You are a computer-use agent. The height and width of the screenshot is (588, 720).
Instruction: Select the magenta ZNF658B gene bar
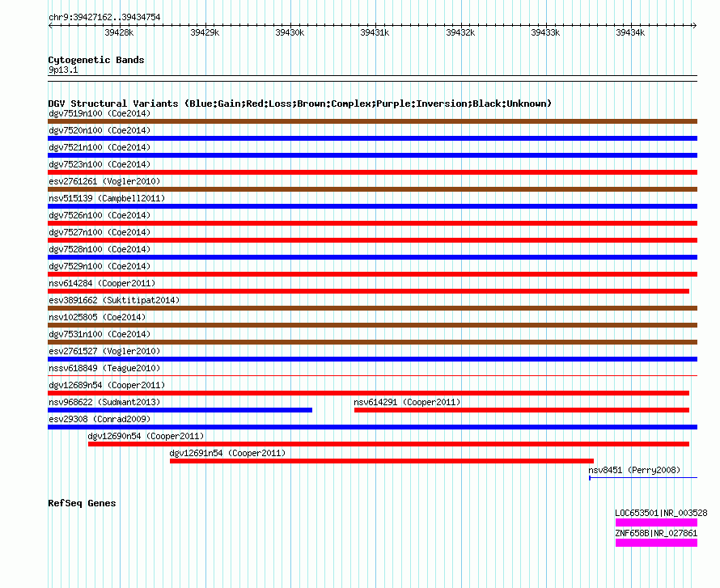point(656,543)
